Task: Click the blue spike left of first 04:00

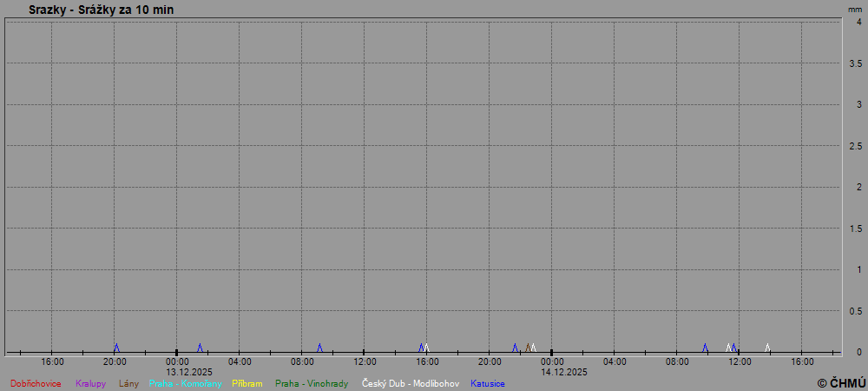Action: (x=200, y=348)
